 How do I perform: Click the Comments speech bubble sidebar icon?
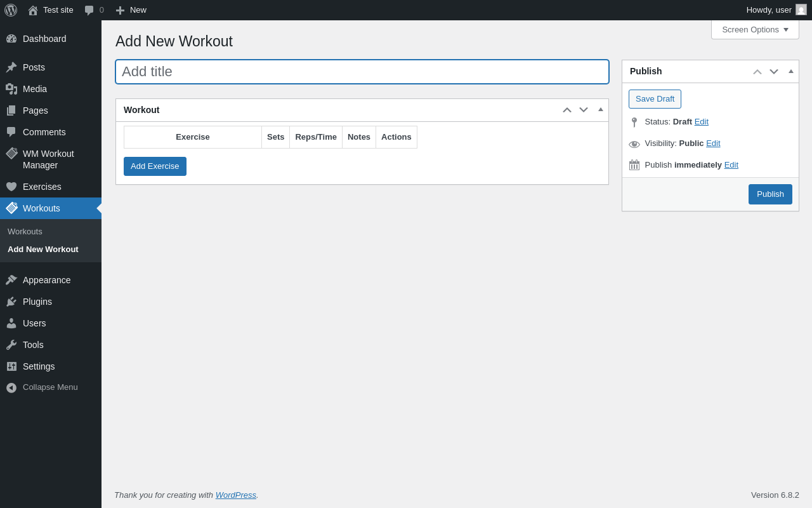click(x=11, y=132)
